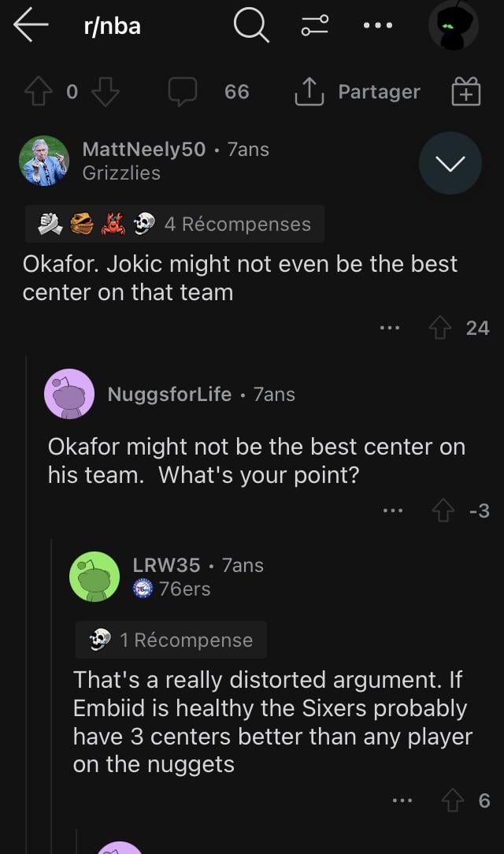
Task: Tap the gift award icon
Action: tap(465, 92)
